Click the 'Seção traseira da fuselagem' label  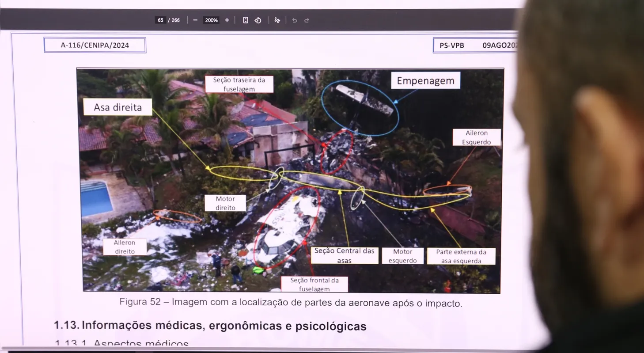coord(239,84)
